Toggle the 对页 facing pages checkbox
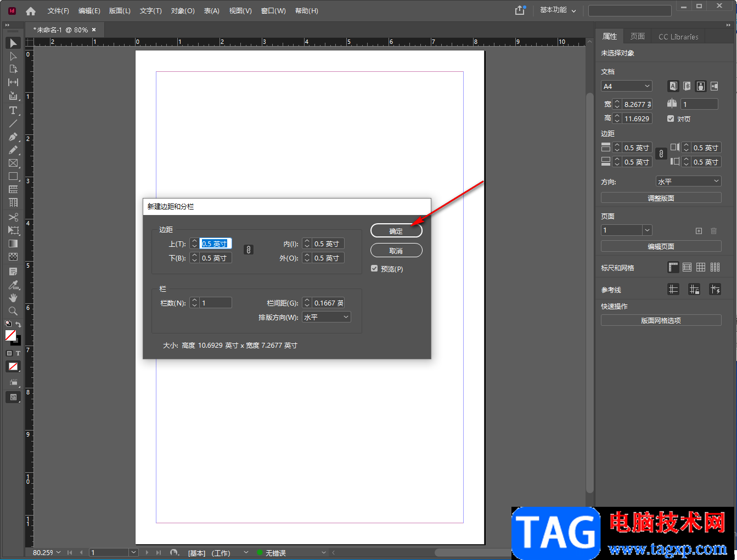Viewport: 737px width, 560px height. 671,118
